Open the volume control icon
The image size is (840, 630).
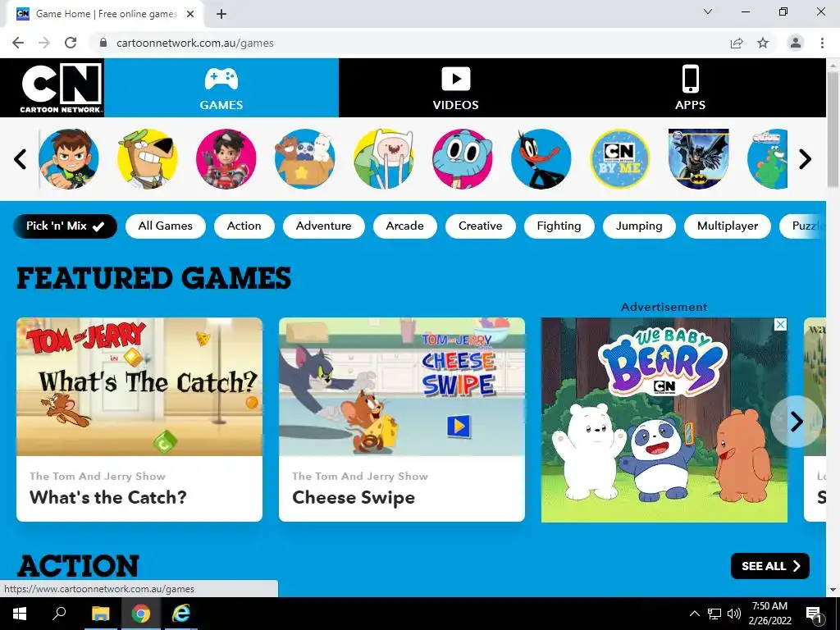point(734,614)
